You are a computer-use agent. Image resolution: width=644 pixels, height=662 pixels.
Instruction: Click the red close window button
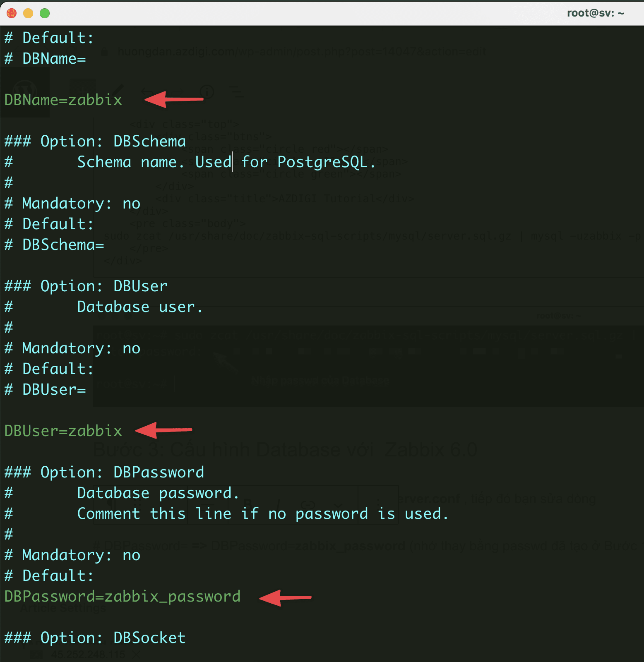coord(12,13)
